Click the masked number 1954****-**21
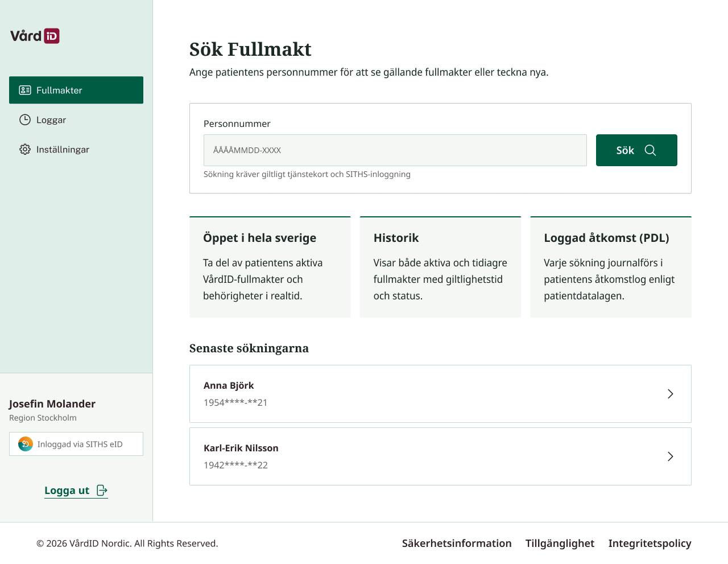Viewport: 728px width, 564px height. [x=235, y=402]
